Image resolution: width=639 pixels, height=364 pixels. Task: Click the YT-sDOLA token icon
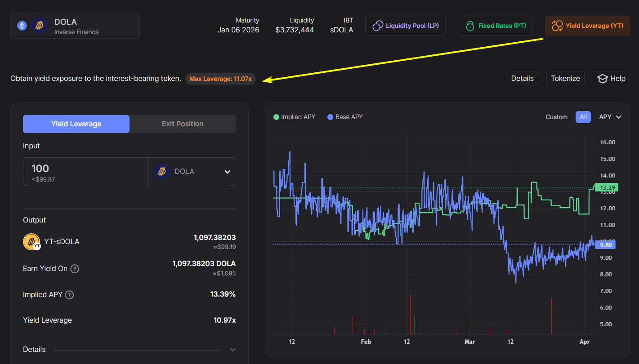[x=31, y=242]
